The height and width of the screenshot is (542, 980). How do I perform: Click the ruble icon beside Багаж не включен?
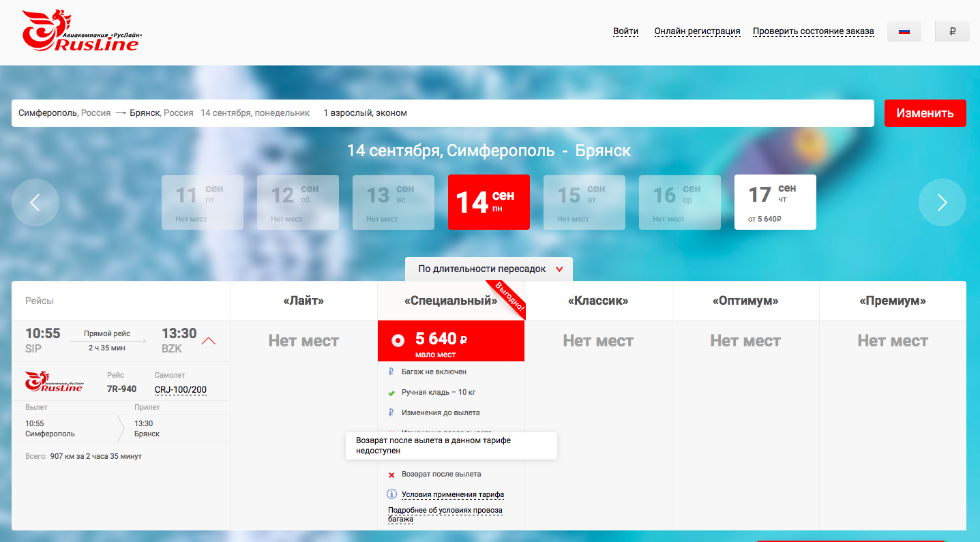tap(391, 372)
